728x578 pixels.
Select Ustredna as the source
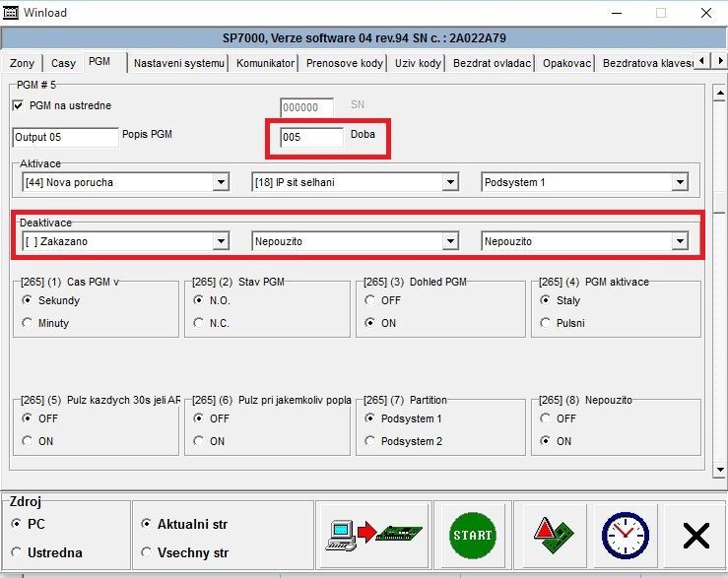coord(16,552)
